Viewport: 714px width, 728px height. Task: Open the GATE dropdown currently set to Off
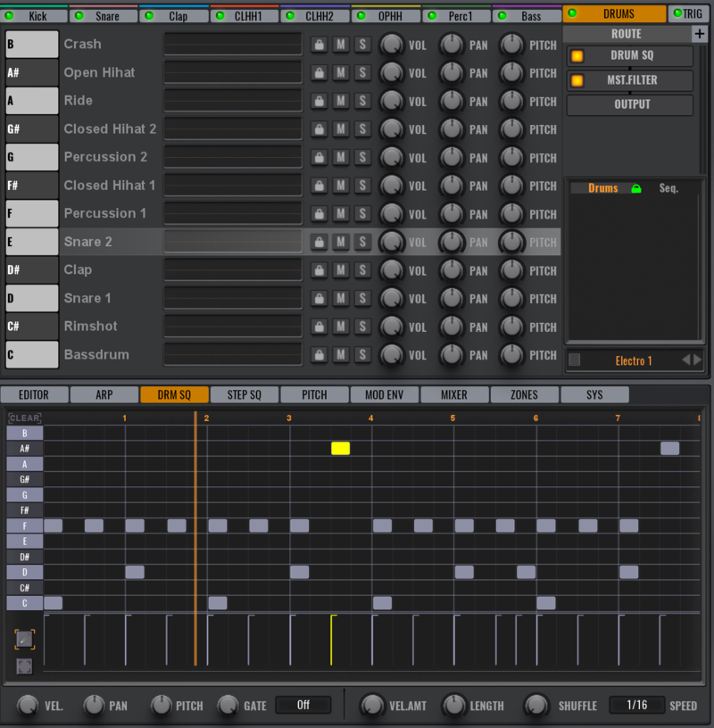[303, 705]
